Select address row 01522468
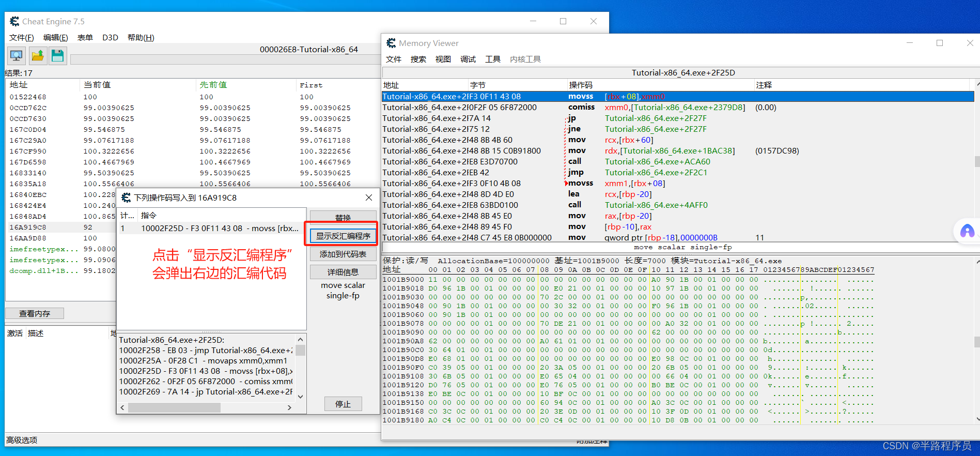980x456 pixels. [x=192, y=97]
